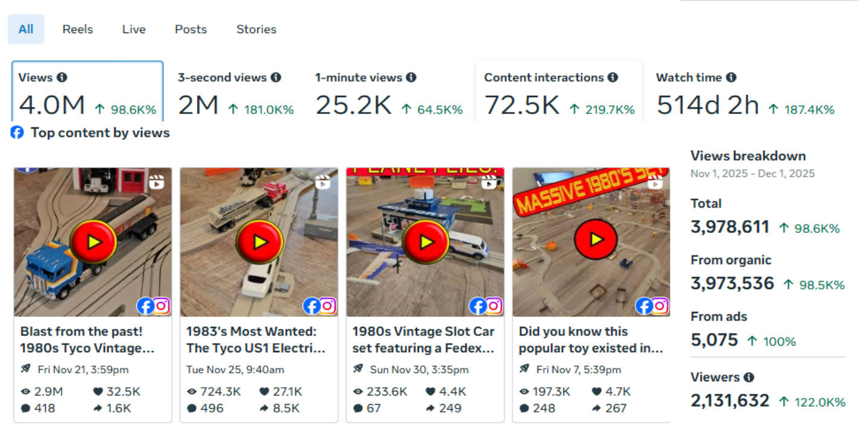
Task: Switch to the Live content tab
Action: pyautogui.click(x=133, y=29)
